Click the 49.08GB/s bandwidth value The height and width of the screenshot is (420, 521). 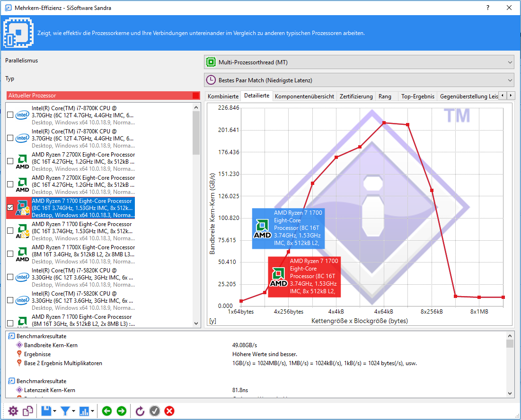(x=245, y=345)
